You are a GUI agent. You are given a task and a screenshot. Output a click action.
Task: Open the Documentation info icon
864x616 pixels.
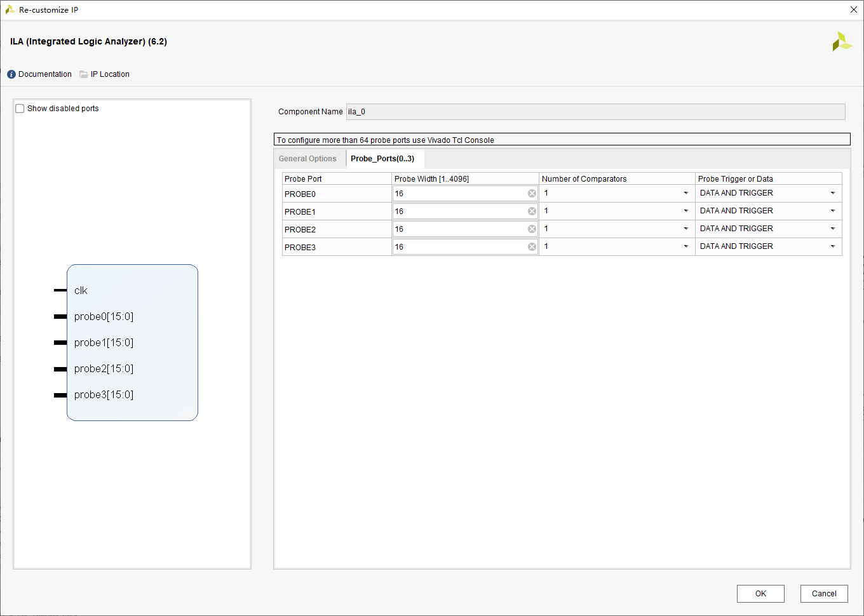tap(11, 74)
